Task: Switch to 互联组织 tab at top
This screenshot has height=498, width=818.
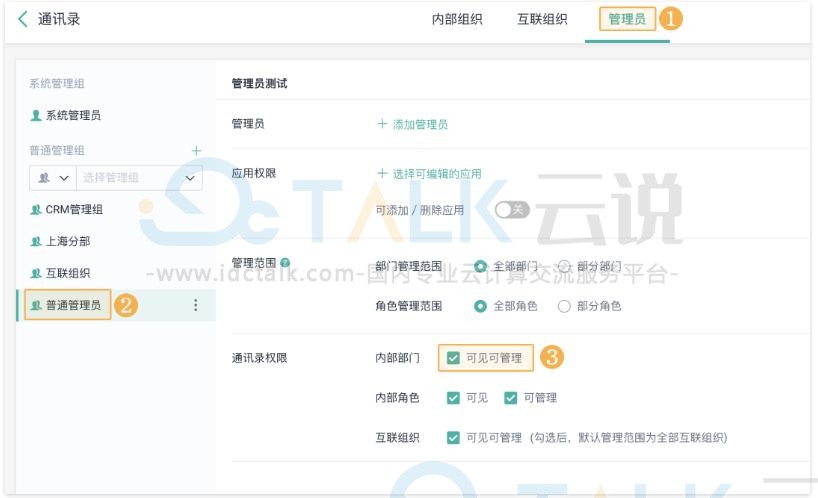Action: click(542, 19)
